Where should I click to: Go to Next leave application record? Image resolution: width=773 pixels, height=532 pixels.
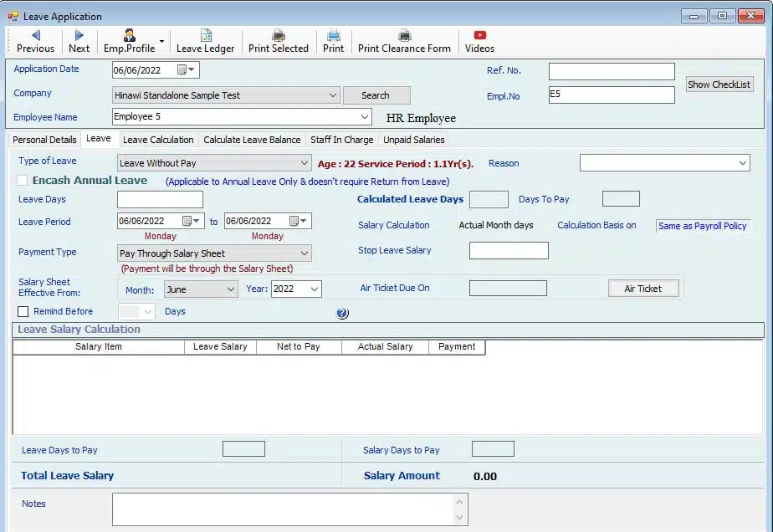click(79, 42)
